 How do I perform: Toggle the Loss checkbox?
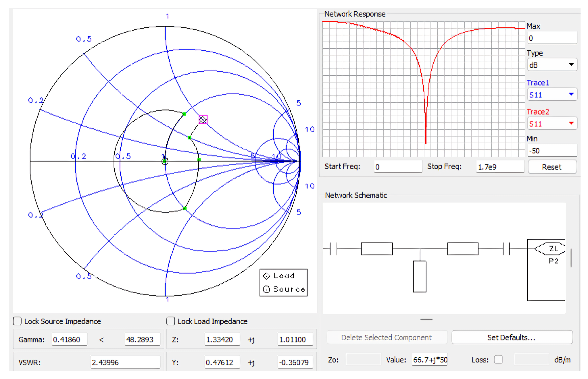click(498, 360)
